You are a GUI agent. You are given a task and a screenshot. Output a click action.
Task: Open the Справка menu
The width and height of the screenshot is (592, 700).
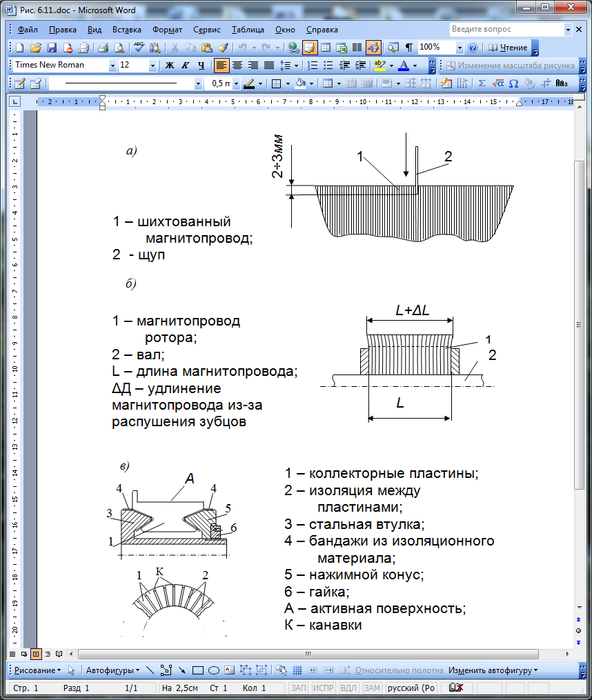(322, 30)
